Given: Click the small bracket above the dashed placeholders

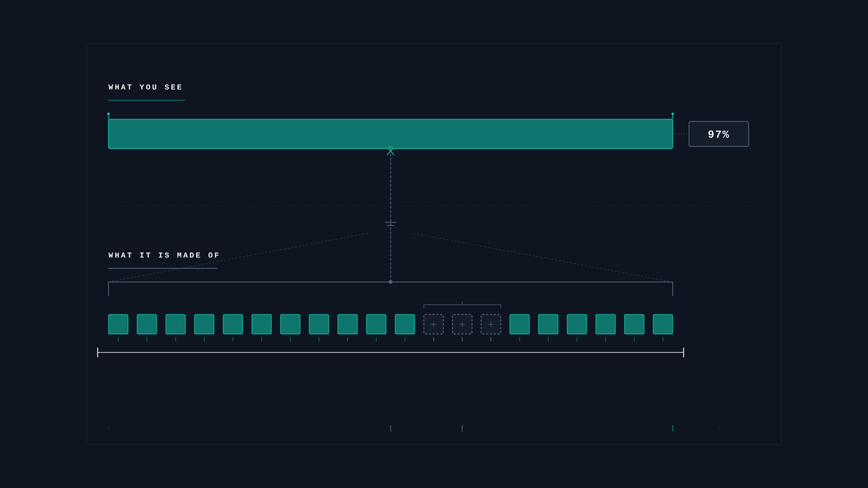Looking at the screenshot, I should click(462, 305).
